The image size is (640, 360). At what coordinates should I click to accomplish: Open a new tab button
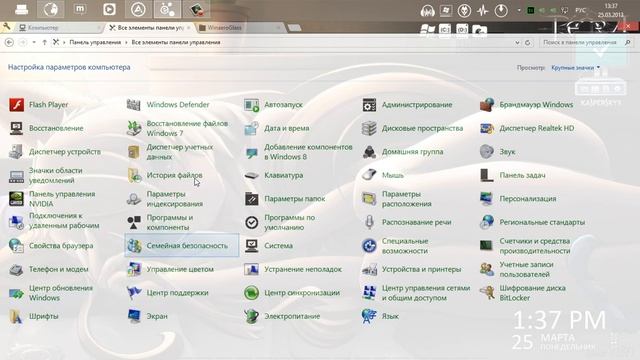(294, 28)
